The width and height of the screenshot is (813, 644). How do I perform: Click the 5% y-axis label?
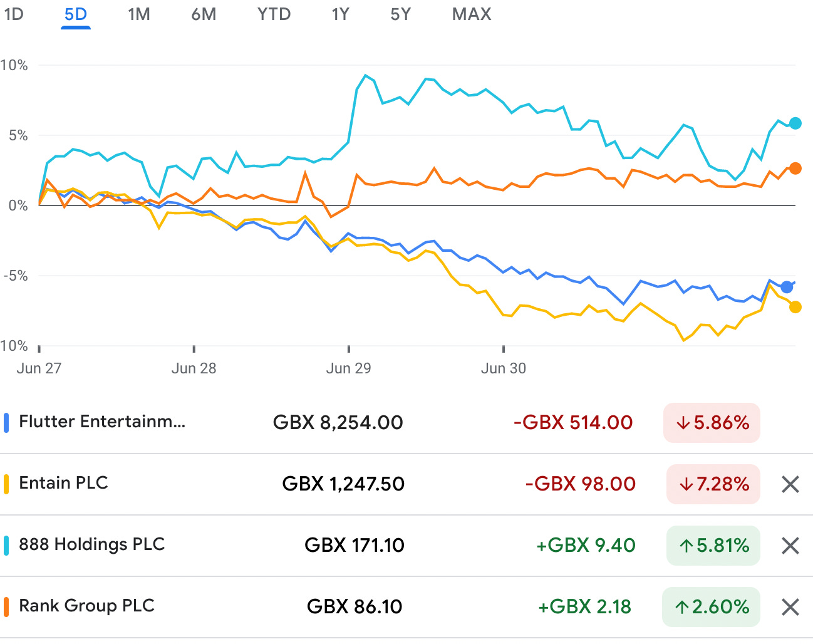pos(18,135)
